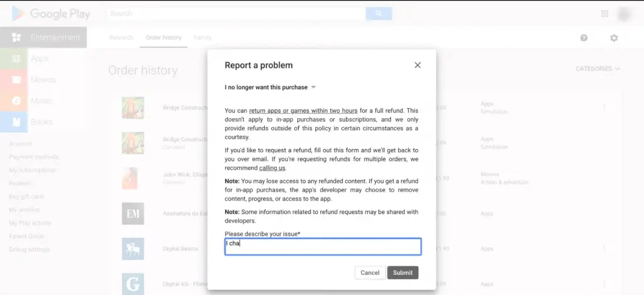Open the 'I no longer want this purchase' dropdown
Image resolution: width=644 pixels, height=295 pixels.
click(270, 87)
